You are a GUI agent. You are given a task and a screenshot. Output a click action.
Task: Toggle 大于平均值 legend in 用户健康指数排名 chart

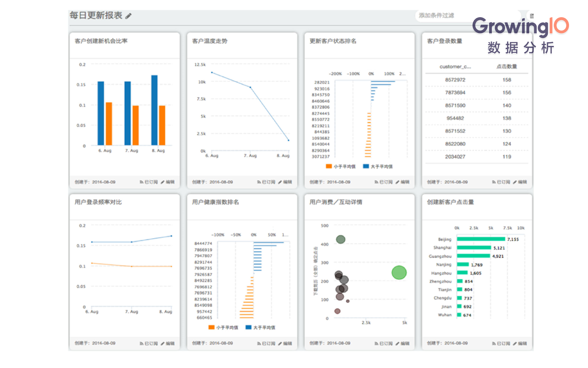pyautogui.click(x=260, y=327)
